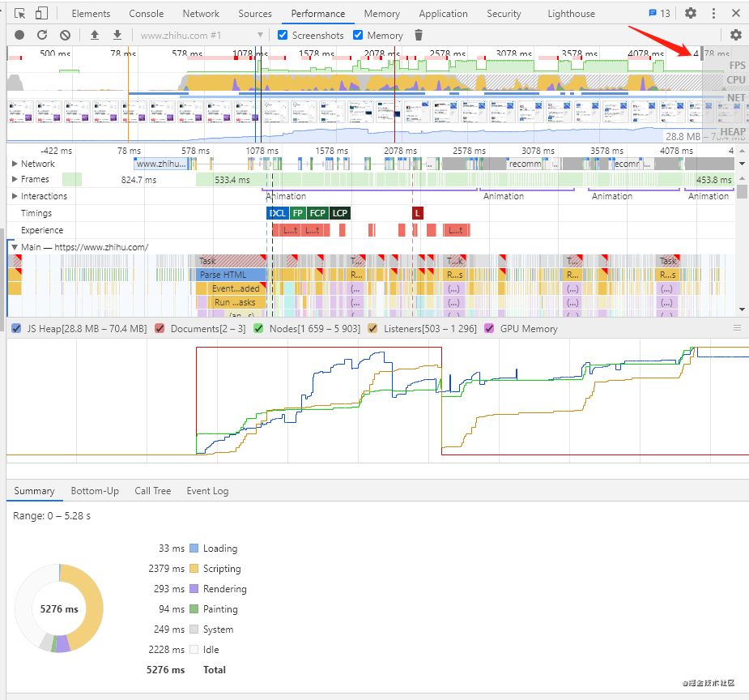
Task: Switch to the Bottom-Up tab
Action: coord(95,491)
